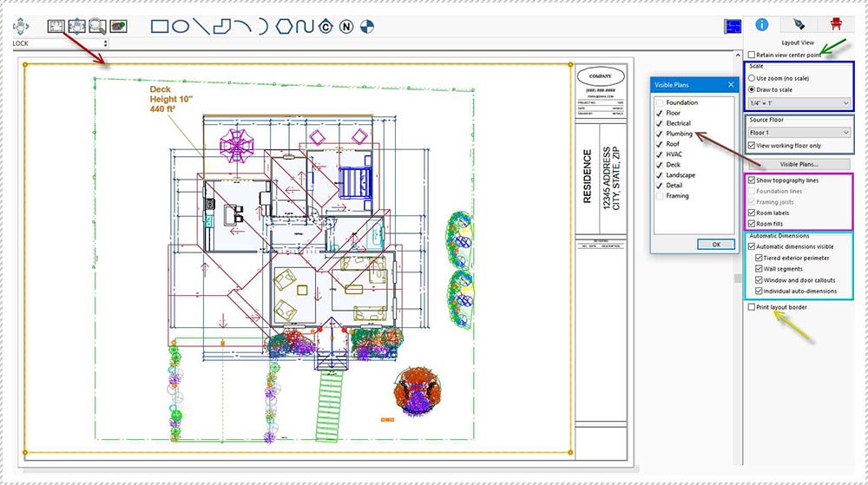Viewport: 868px width, 485px height.
Task: Open the LOCK dropdown selector
Action: 60,43
